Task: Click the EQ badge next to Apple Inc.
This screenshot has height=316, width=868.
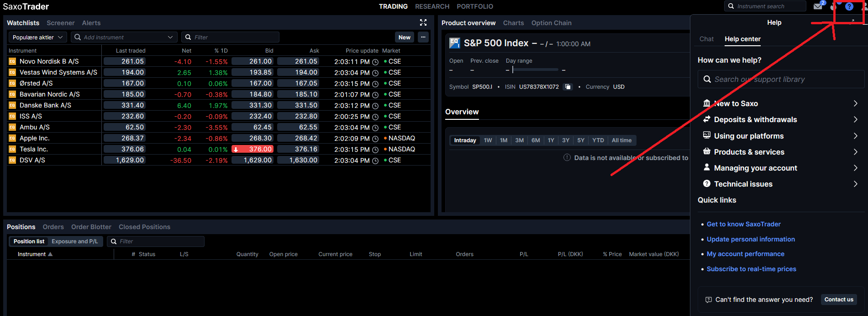Action: [x=12, y=138]
